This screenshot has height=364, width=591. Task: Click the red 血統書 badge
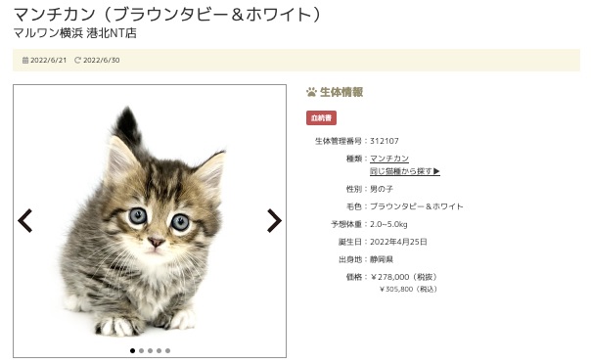[321, 118]
